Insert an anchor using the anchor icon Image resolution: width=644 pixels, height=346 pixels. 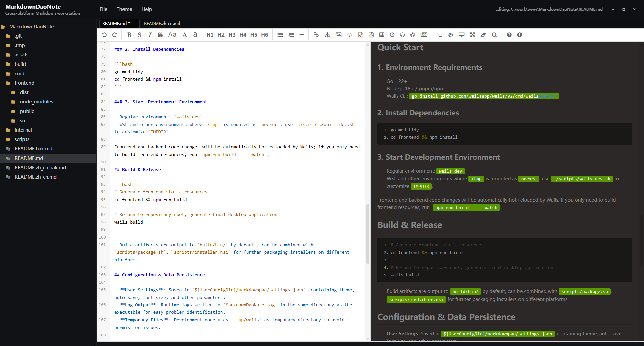[x=327, y=35]
